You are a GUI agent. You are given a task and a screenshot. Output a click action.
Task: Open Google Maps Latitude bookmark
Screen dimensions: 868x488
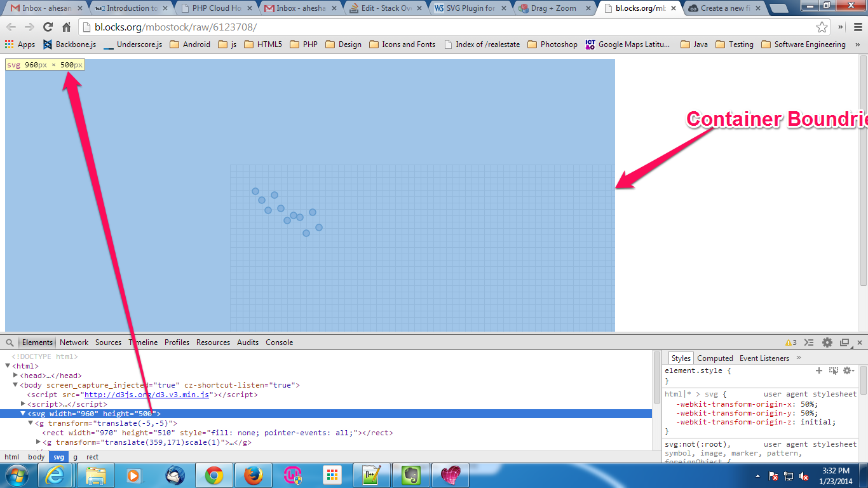coord(628,44)
